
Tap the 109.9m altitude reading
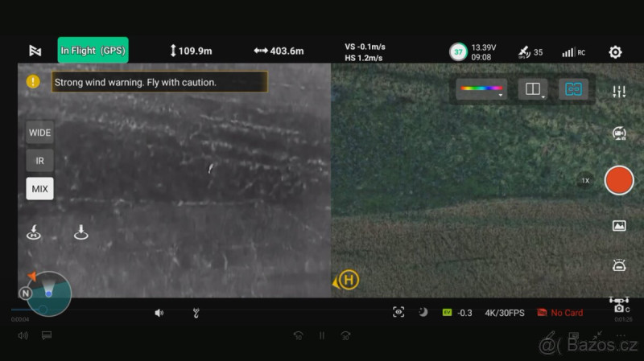coord(191,51)
